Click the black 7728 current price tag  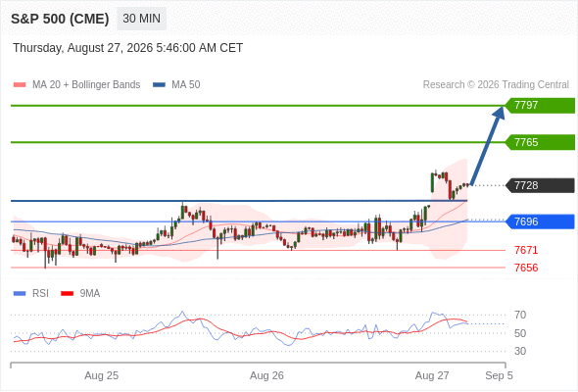tap(540, 185)
